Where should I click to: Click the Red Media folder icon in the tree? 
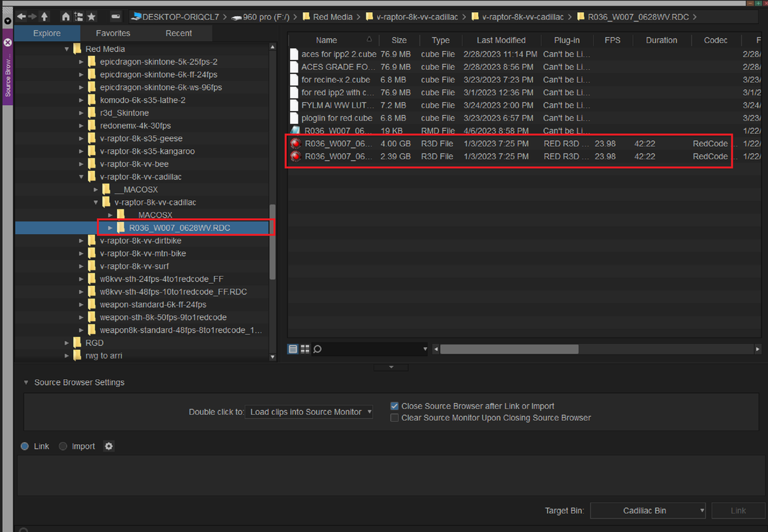point(77,49)
